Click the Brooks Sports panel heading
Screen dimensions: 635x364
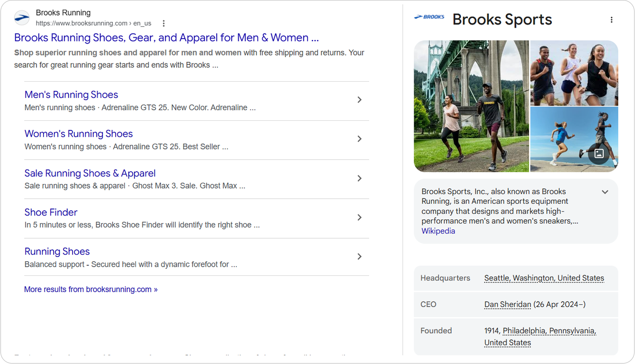pos(502,19)
